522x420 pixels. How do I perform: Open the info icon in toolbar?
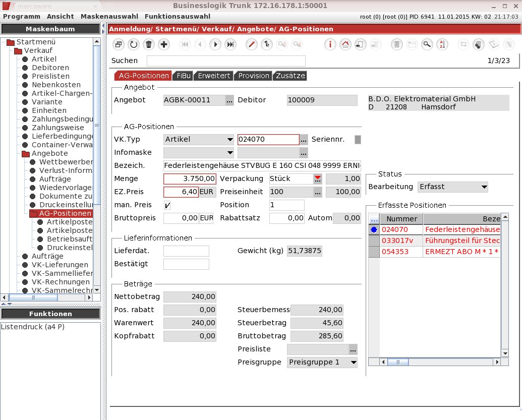coord(330,44)
